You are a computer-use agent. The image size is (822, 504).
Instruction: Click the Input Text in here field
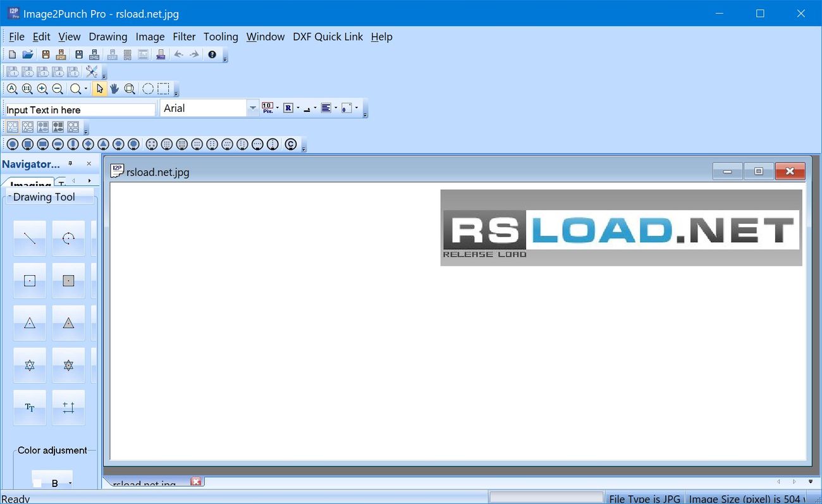[x=80, y=109]
